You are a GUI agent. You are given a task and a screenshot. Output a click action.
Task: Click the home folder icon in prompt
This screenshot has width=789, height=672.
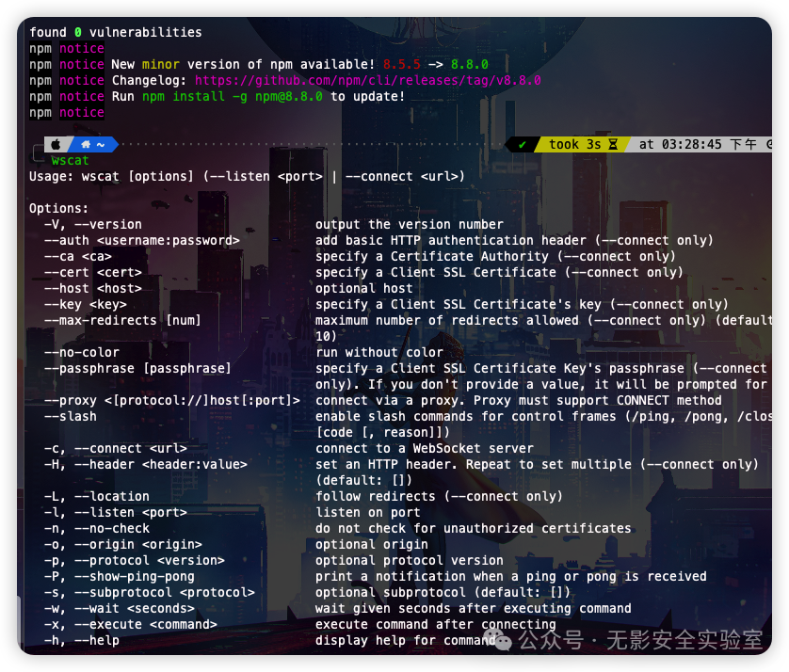coord(86,144)
